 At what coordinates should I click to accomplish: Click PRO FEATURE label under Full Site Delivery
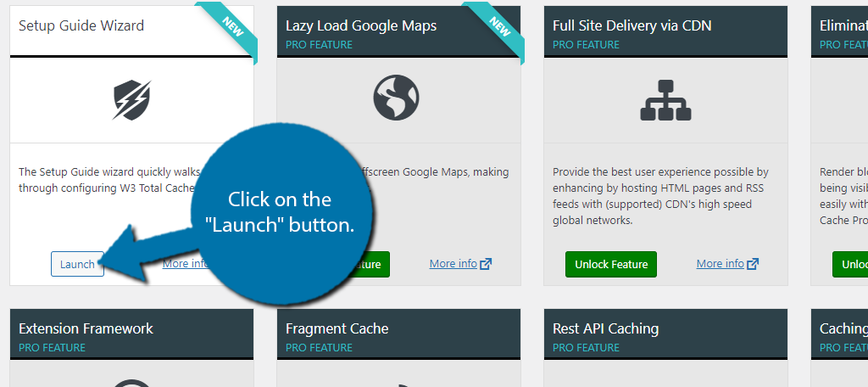coord(586,44)
